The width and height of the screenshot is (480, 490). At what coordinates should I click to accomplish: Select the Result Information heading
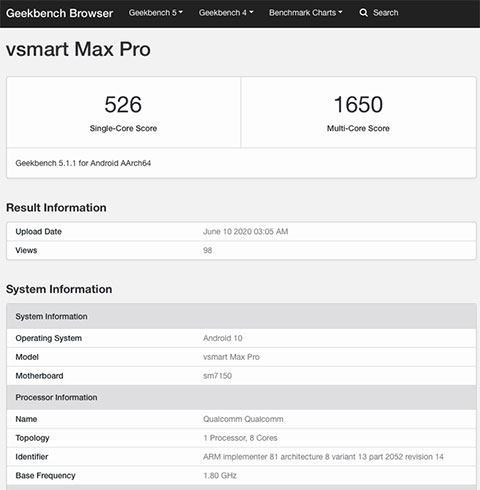[x=56, y=208]
